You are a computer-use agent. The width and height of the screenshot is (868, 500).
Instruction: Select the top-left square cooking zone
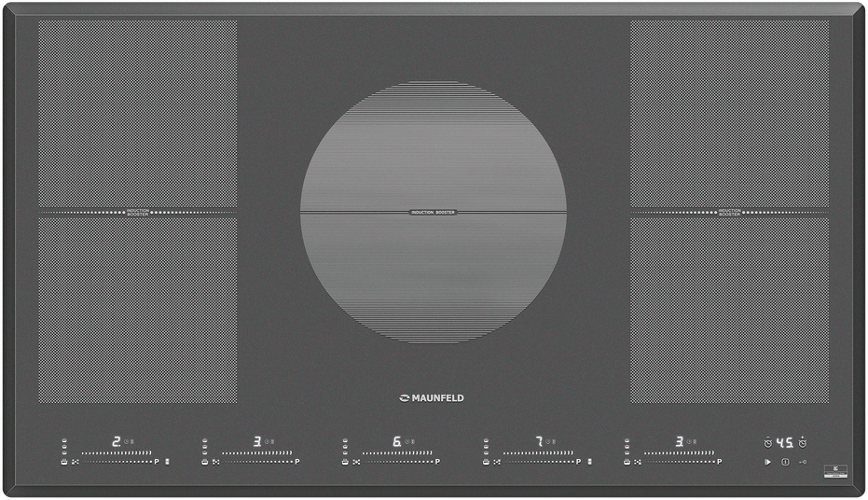coord(137,113)
